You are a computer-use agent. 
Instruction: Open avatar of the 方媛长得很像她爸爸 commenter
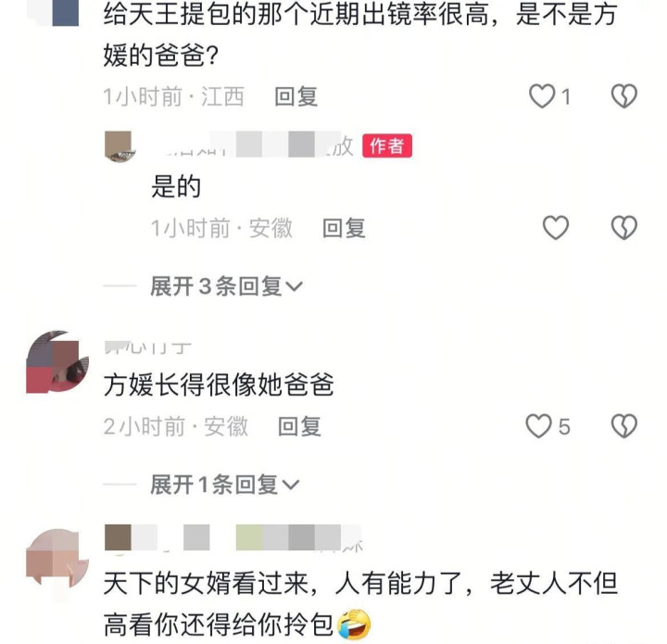click(x=57, y=362)
